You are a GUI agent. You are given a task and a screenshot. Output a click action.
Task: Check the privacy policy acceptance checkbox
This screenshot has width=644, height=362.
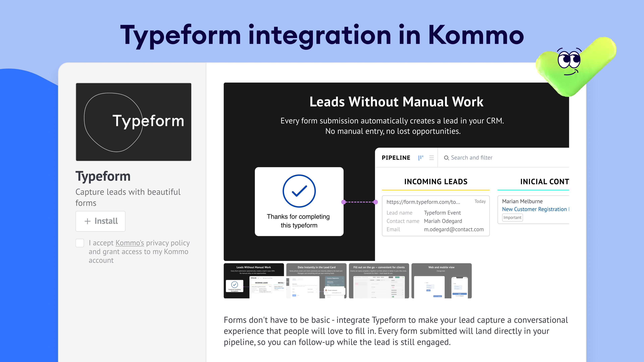[x=80, y=243]
